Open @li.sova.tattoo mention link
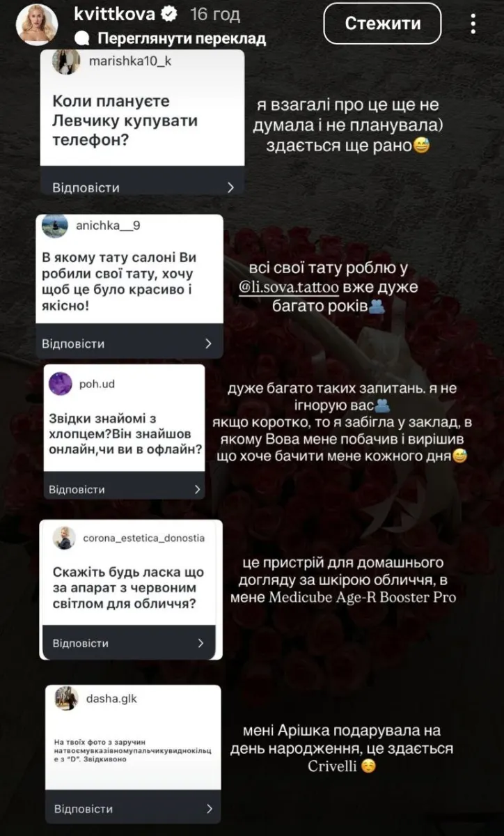The width and height of the screenshot is (504, 836). [x=289, y=287]
